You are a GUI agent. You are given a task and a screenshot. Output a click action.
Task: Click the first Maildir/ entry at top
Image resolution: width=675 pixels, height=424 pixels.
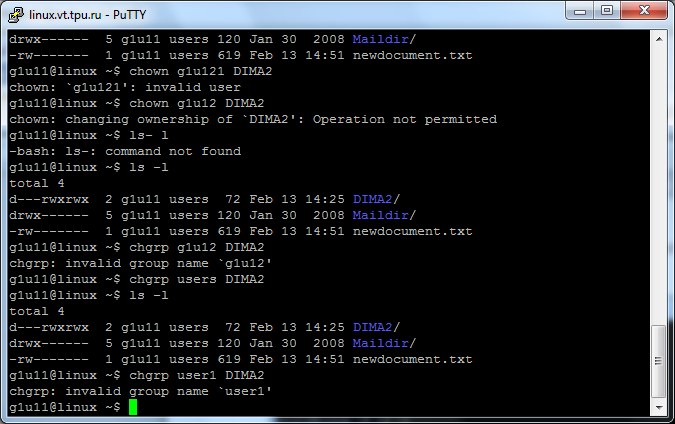pyautogui.click(x=384, y=39)
